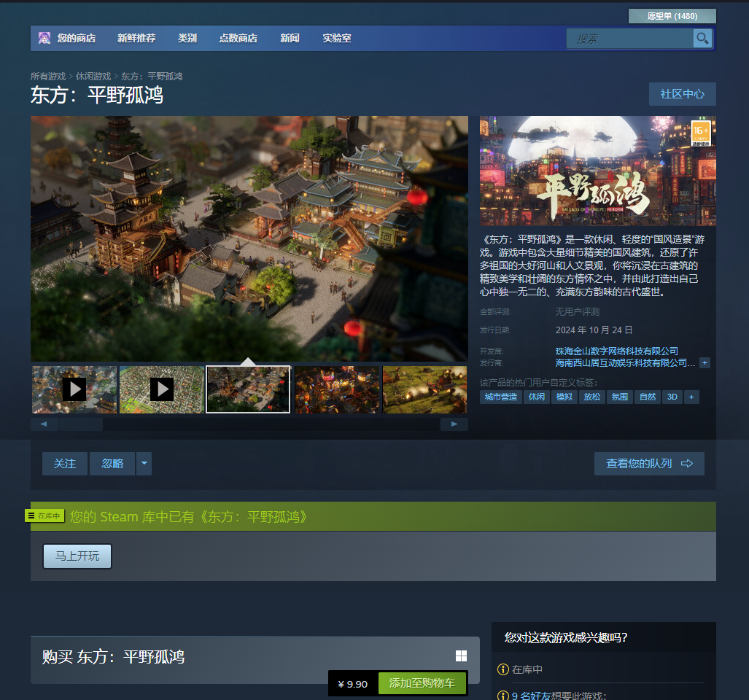This screenshot has width=749, height=700.
Task: Click the thumbnail strip scrollbar handle
Action: click(81, 424)
